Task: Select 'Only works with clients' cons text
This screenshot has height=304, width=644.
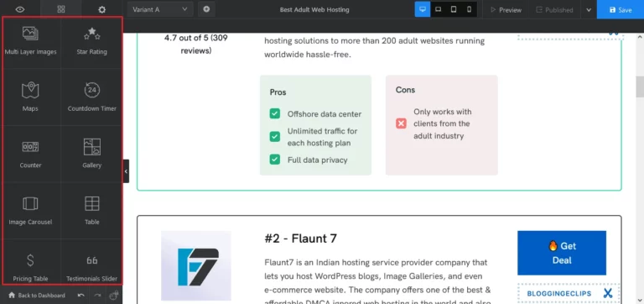Action: pos(443,123)
